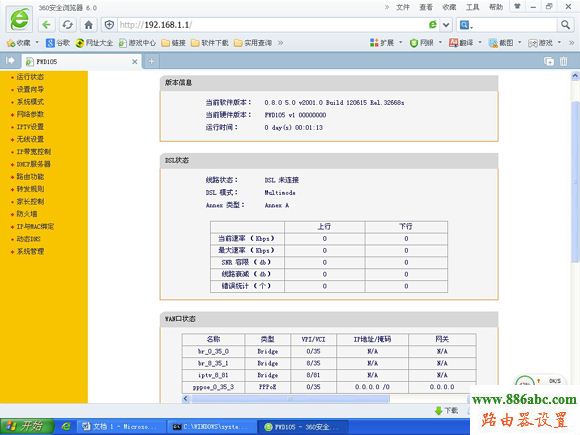The width and height of the screenshot is (580, 435).
Task: Open IP带宽控制 in router menu
Action: click(x=34, y=152)
